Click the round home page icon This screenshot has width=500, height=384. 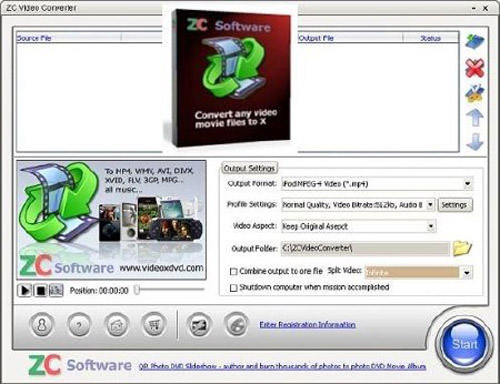(117, 324)
